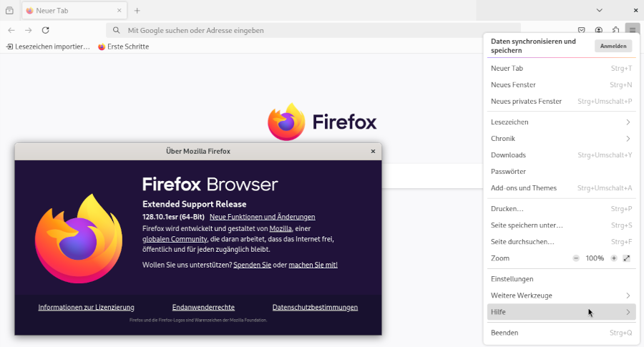Increase zoom with the plus button
Viewport: 644px width, 347px height.
pyautogui.click(x=614, y=258)
